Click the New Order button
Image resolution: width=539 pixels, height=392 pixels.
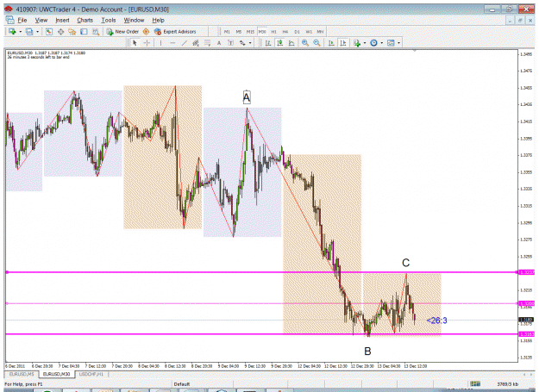(122, 32)
